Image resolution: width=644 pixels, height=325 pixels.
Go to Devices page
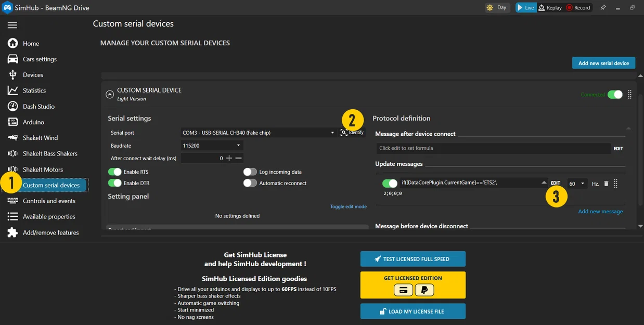point(33,75)
